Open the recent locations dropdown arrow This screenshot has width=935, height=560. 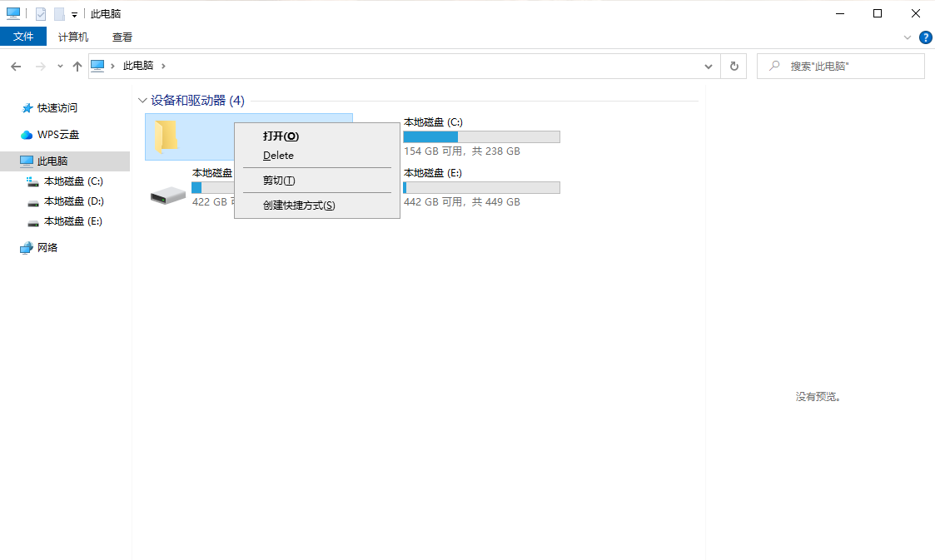(x=60, y=67)
